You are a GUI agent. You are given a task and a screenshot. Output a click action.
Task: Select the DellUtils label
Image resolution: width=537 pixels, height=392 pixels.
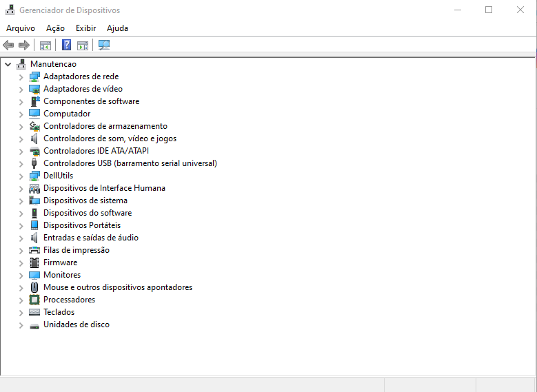(58, 176)
